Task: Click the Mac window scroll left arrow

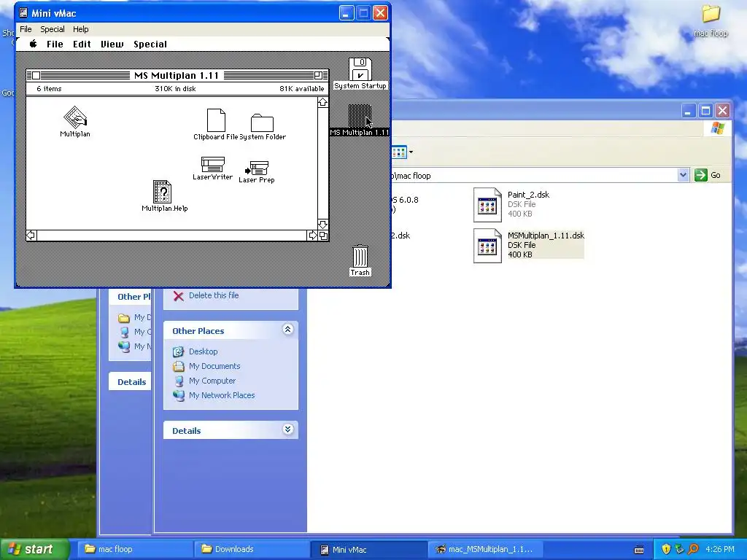Action: coord(31,236)
